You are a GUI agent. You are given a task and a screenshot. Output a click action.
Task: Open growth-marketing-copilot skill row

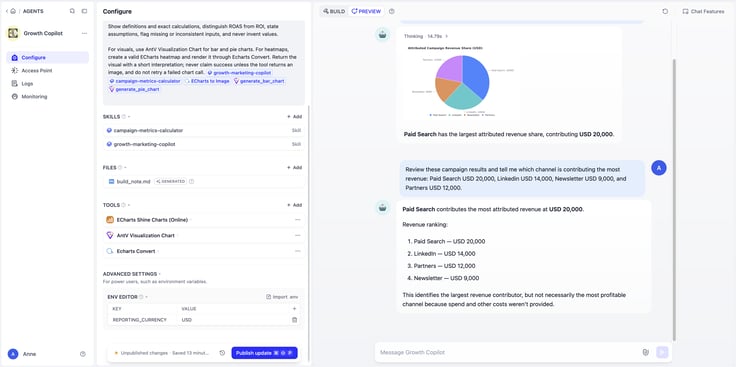[x=204, y=144]
